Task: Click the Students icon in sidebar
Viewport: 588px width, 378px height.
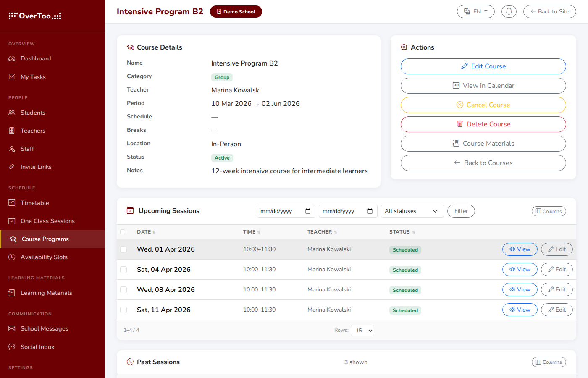Action: tap(12, 113)
